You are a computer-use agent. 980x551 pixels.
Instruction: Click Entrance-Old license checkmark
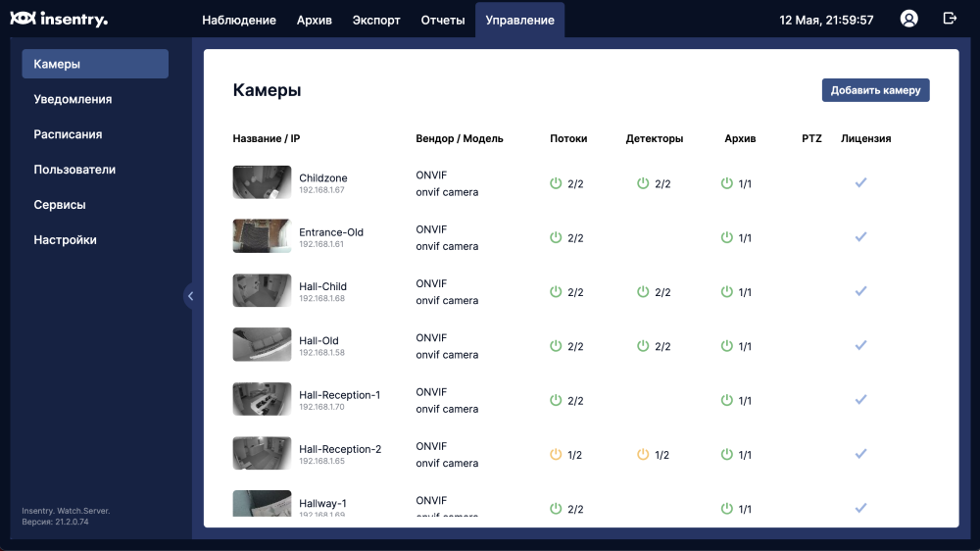pyautogui.click(x=860, y=237)
